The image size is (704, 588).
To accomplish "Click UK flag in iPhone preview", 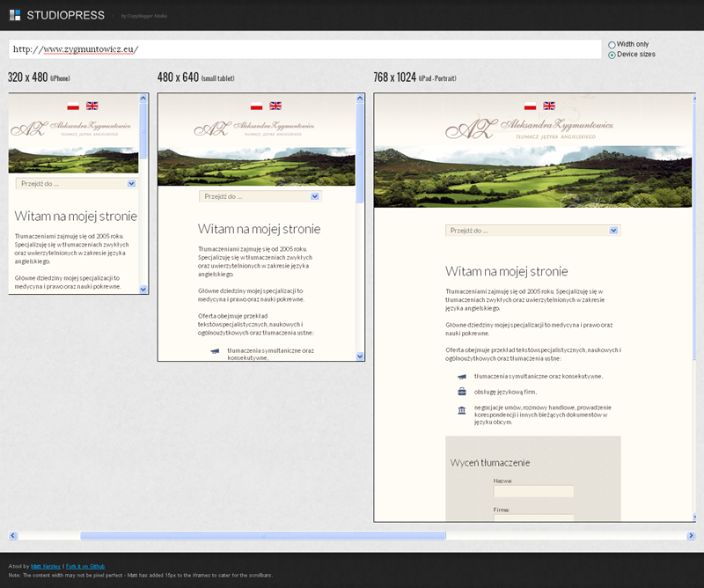I will [x=92, y=106].
